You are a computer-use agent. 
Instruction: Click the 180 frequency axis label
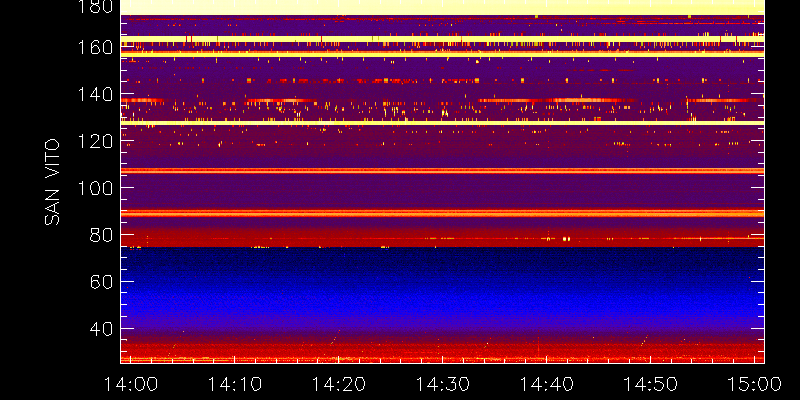pos(94,6)
